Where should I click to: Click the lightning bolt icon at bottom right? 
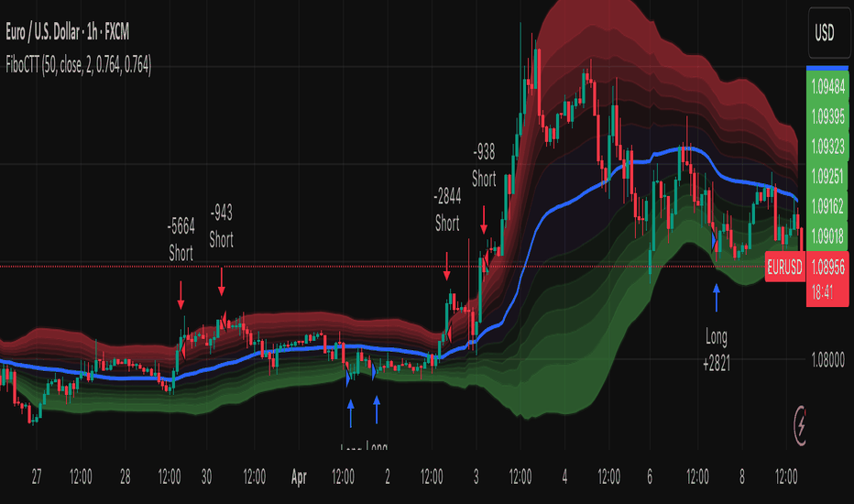pyautogui.click(x=805, y=424)
